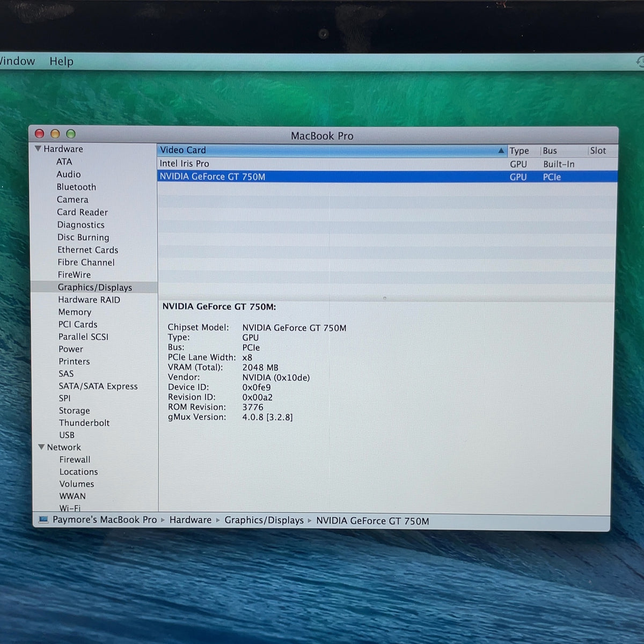644x644 pixels.
Task: Select SAS in the sidebar
Action: pos(66,374)
